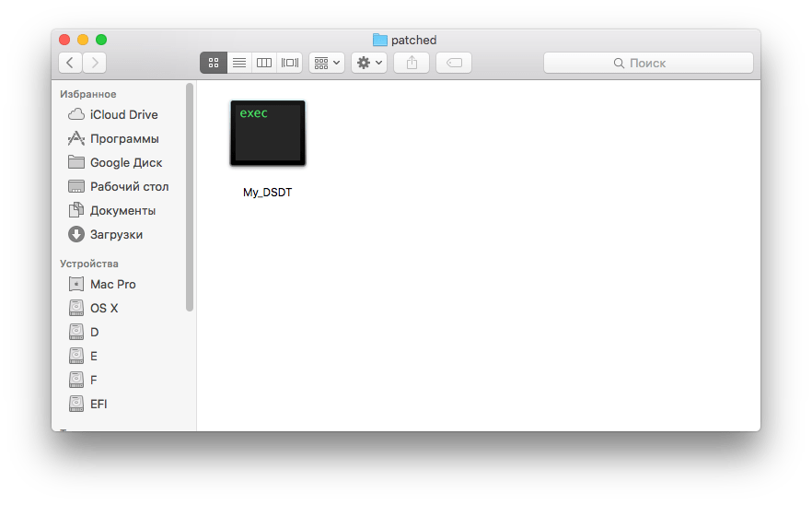Viewport: 812px width, 505px height.
Task: Click the edit tags button
Action: (x=454, y=63)
